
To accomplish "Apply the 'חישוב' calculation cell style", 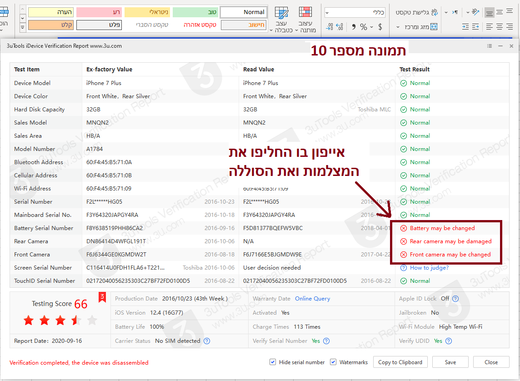I will (244, 25).
